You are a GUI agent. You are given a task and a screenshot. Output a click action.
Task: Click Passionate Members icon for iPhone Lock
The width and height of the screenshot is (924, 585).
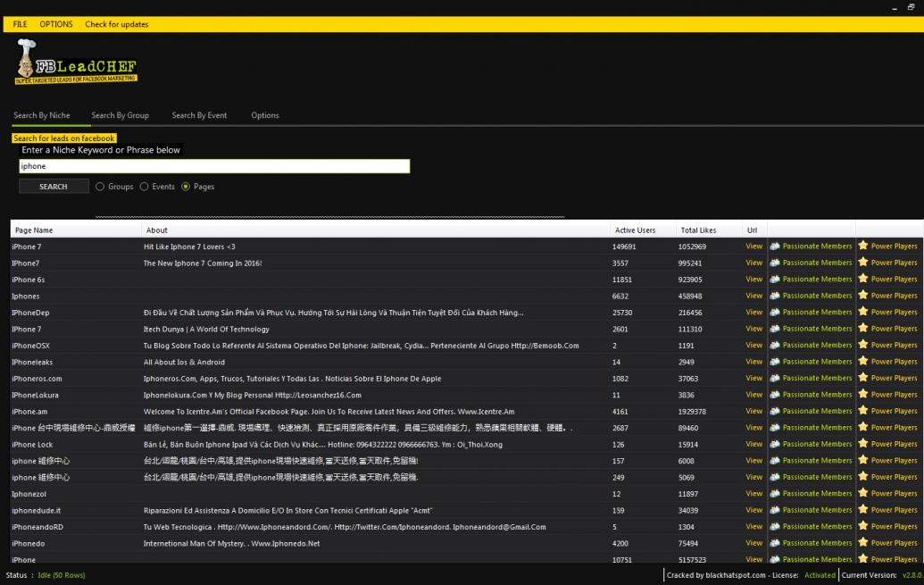pos(775,444)
